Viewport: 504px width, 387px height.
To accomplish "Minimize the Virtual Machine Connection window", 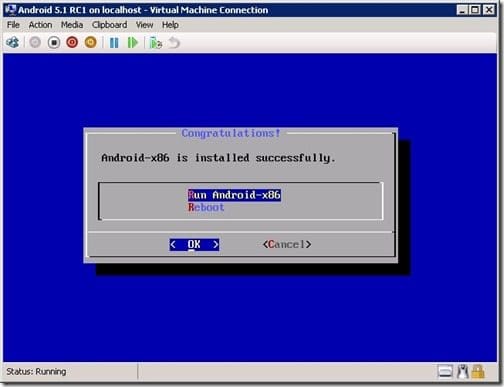I will (x=462, y=10).
